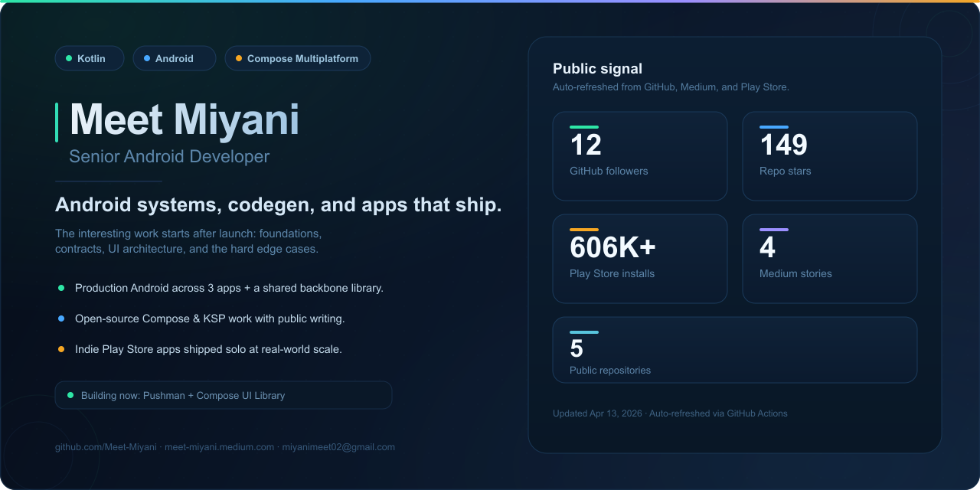
Task: Click the miyanimeet02@gmail.com email address
Action: tap(338, 447)
